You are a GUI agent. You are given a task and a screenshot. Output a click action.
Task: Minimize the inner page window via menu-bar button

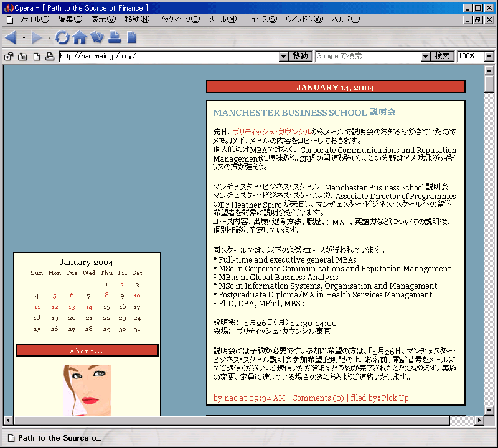pyautogui.click(x=467, y=20)
